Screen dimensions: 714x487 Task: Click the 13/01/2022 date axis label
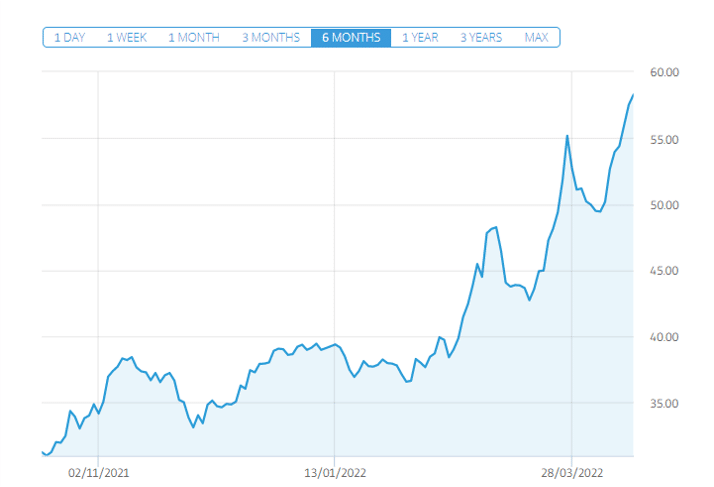tap(335, 473)
